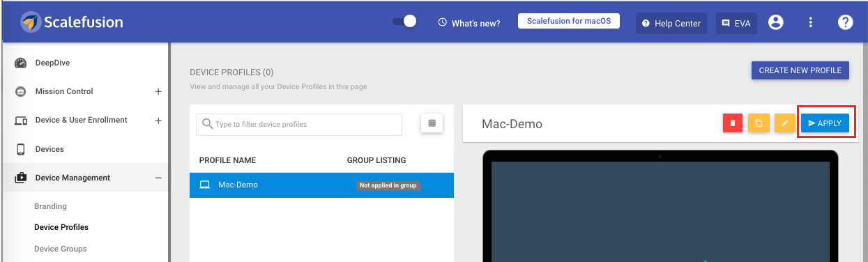This screenshot has width=868, height=262.
Task: Open the Help Center
Action: click(671, 23)
